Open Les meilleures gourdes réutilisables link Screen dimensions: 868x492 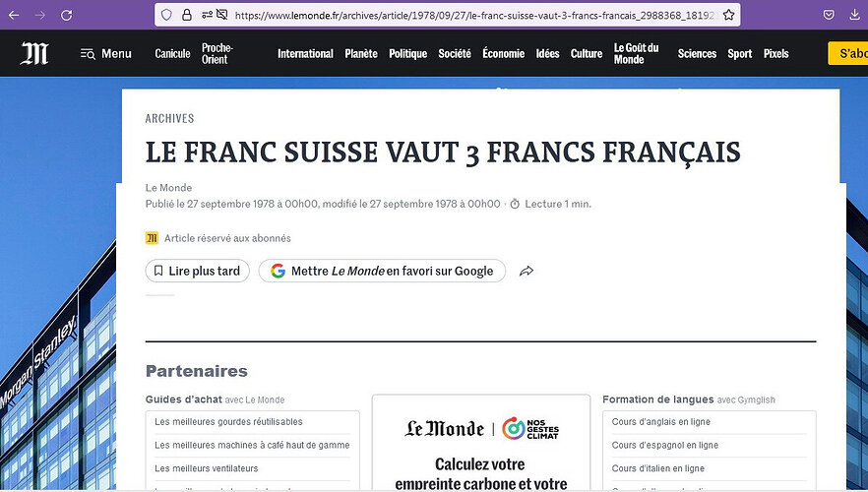coord(228,422)
